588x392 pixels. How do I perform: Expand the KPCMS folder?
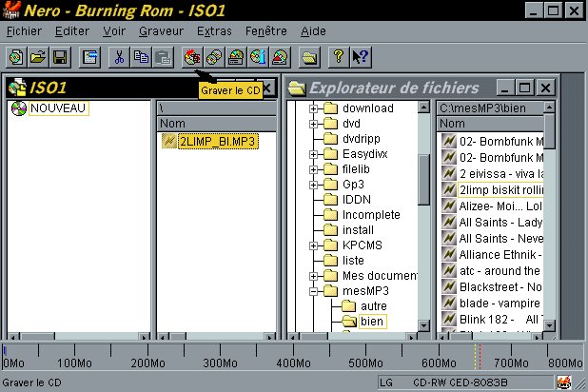click(x=313, y=245)
